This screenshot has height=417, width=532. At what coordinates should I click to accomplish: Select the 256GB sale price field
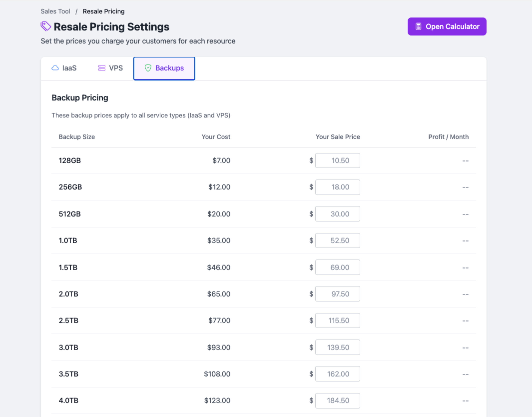[x=337, y=187]
